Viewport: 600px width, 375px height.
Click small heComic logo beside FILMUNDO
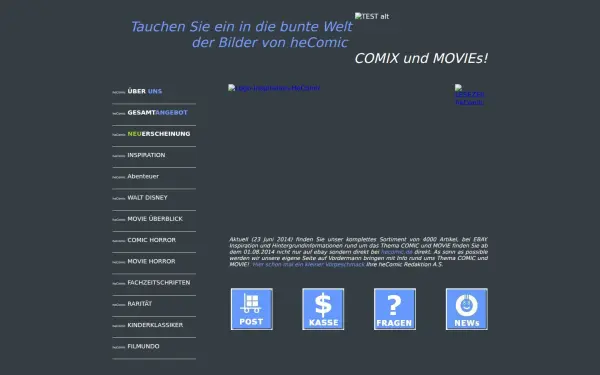tap(119, 347)
